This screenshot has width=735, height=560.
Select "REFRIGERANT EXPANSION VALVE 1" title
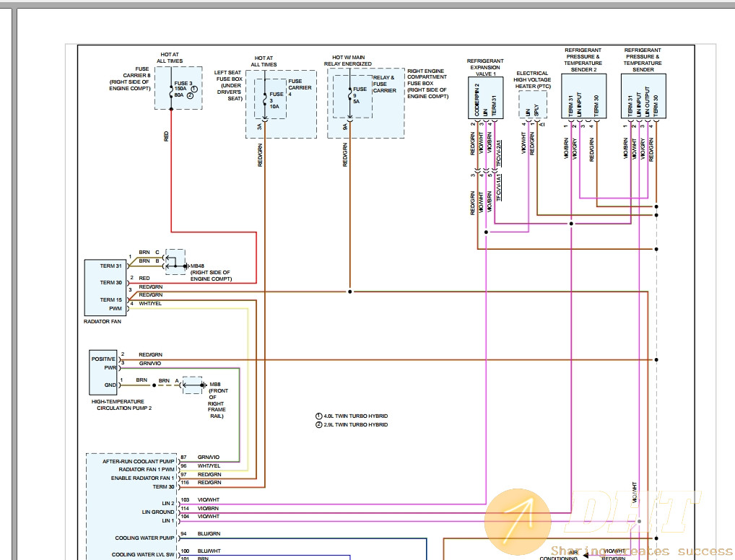coord(485,68)
